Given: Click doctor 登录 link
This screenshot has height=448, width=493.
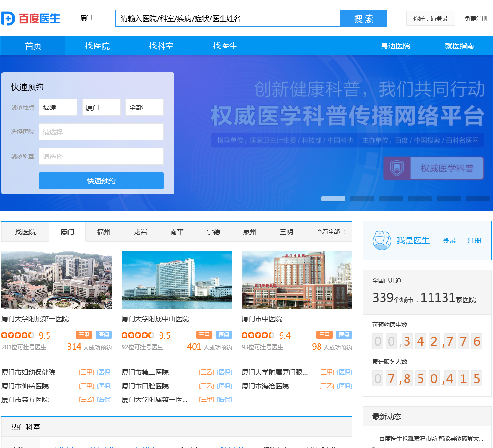Looking at the screenshot, I should pos(449,241).
